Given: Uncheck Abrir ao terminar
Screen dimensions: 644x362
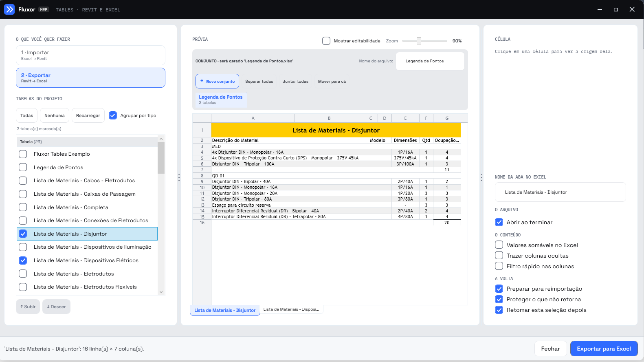Looking at the screenshot, I should (x=499, y=222).
